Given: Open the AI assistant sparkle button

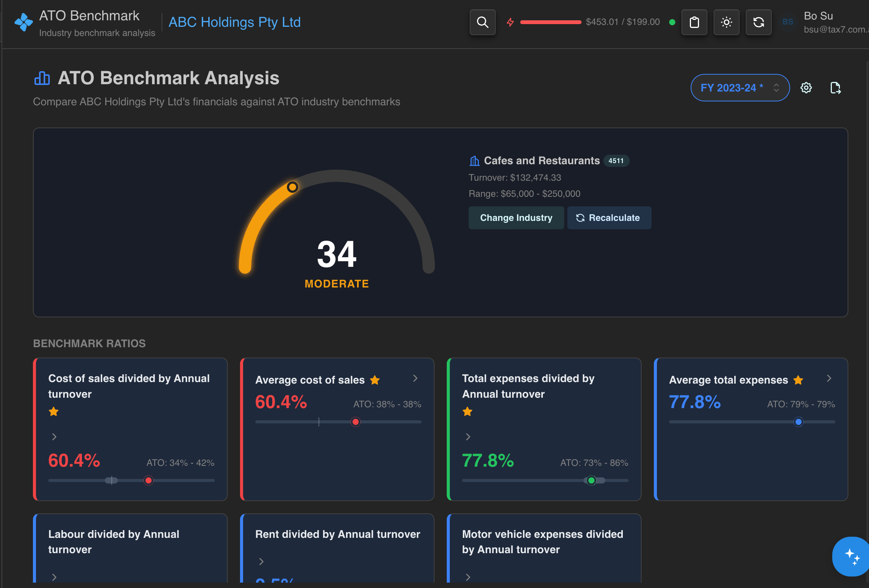Looking at the screenshot, I should tap(851, 557).
